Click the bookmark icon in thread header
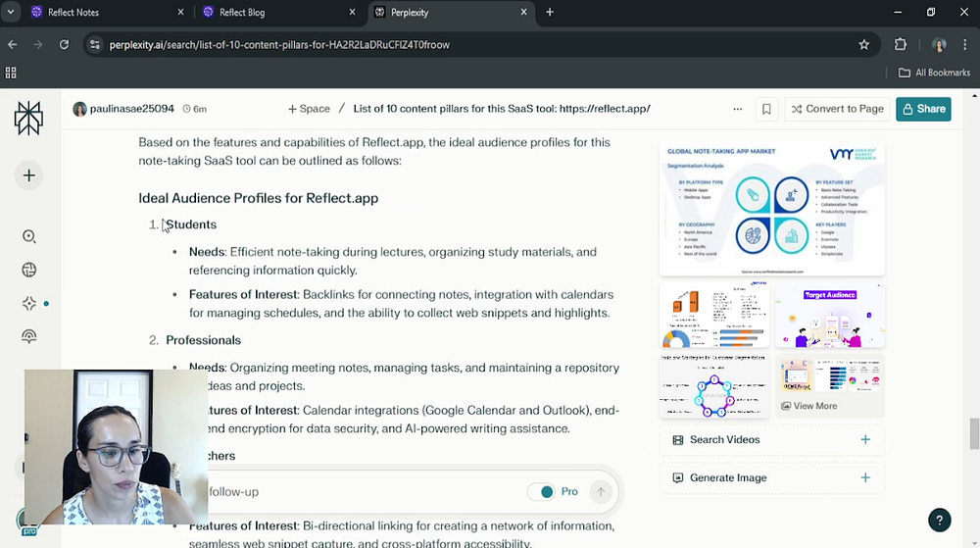The image size is (980, 548). [766, 109]
